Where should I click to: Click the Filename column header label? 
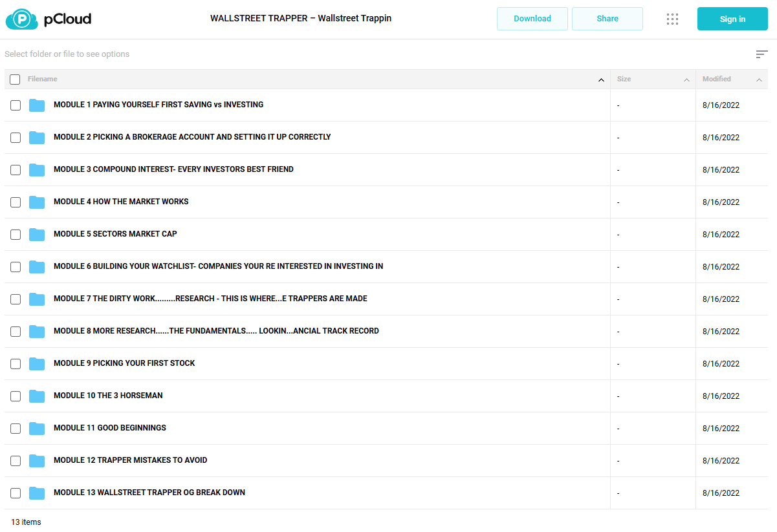pyautogui.click(x=43, y=79)
